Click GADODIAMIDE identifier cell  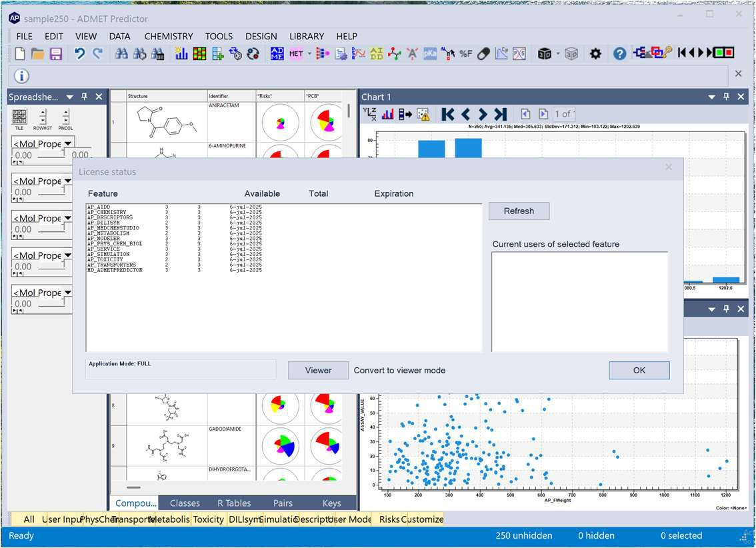point(231,445)
